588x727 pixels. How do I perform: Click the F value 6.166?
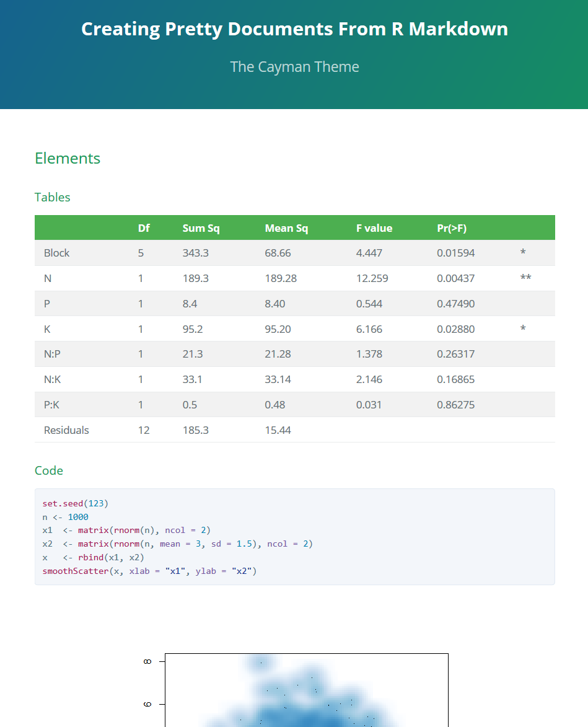[369, 329]
